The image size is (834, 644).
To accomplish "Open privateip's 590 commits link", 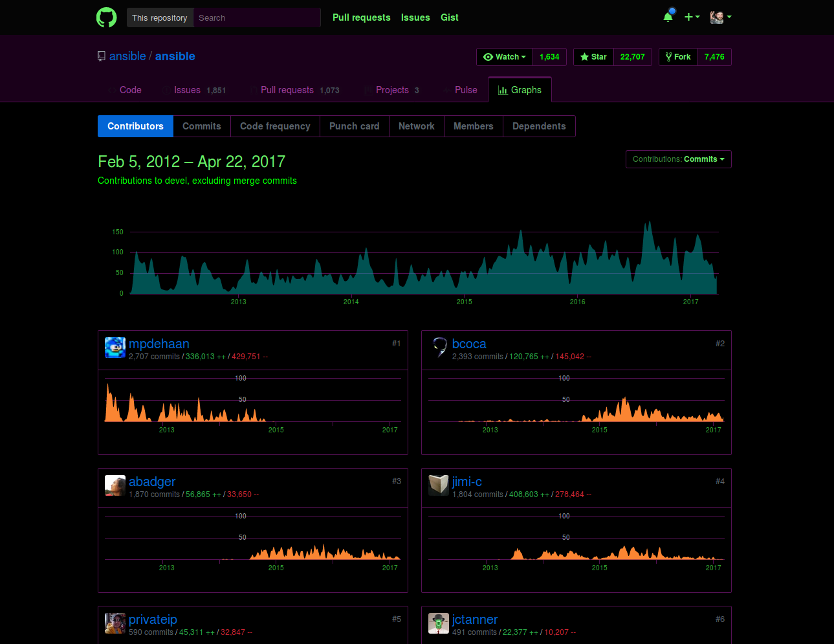I will 151,632.
